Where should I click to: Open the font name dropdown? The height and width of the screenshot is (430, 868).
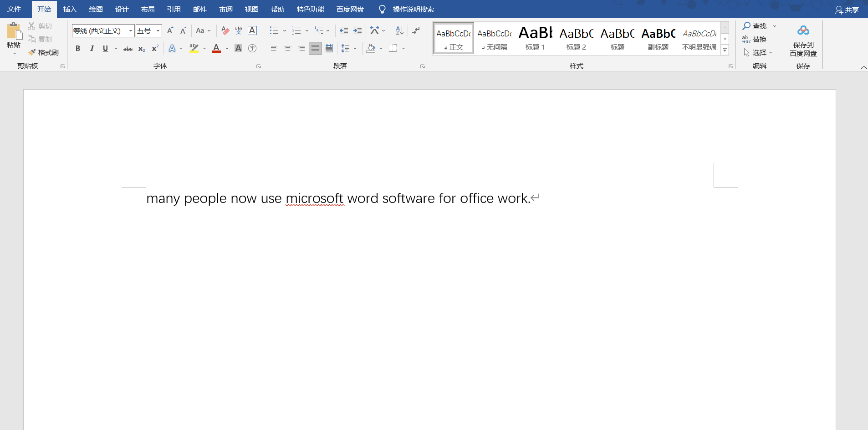tap(131, 30)
